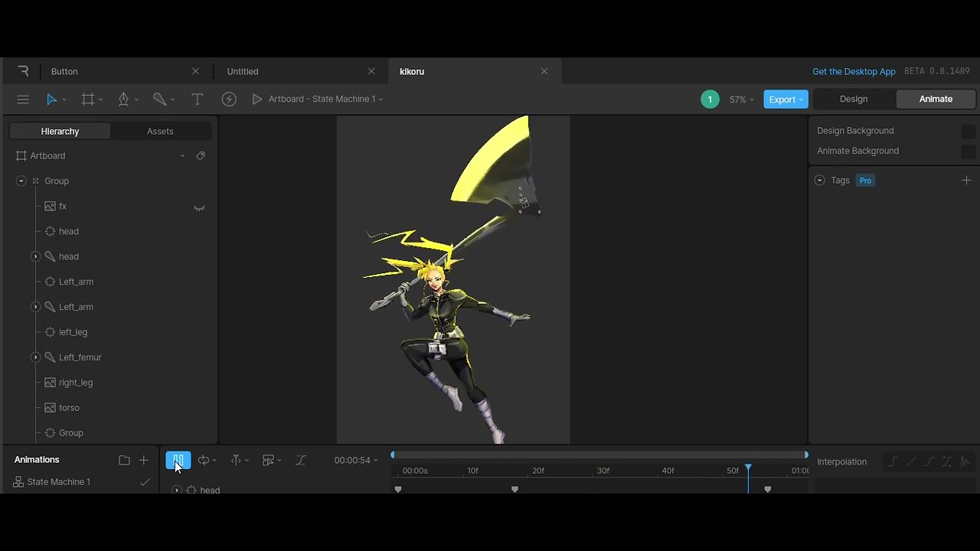This screenshot has height=551, width=980.
Task: Switch to the Untitled file tab
Action: pyautogui.click(x=243, y=71)
